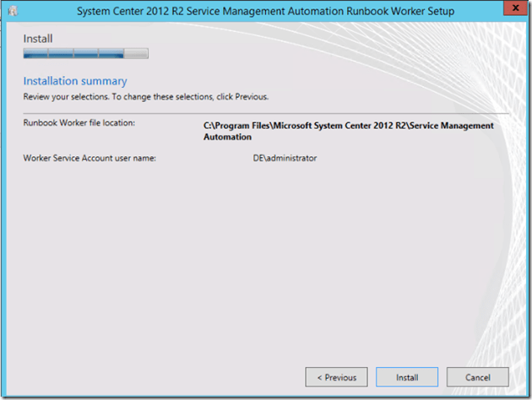The image size is (532, 400).
Task: Cancel the Runbook Worker setup
Action: coord(478,377)
